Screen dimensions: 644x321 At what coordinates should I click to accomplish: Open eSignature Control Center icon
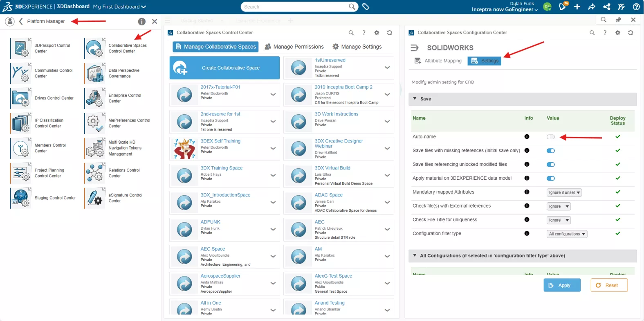point(95,198)
